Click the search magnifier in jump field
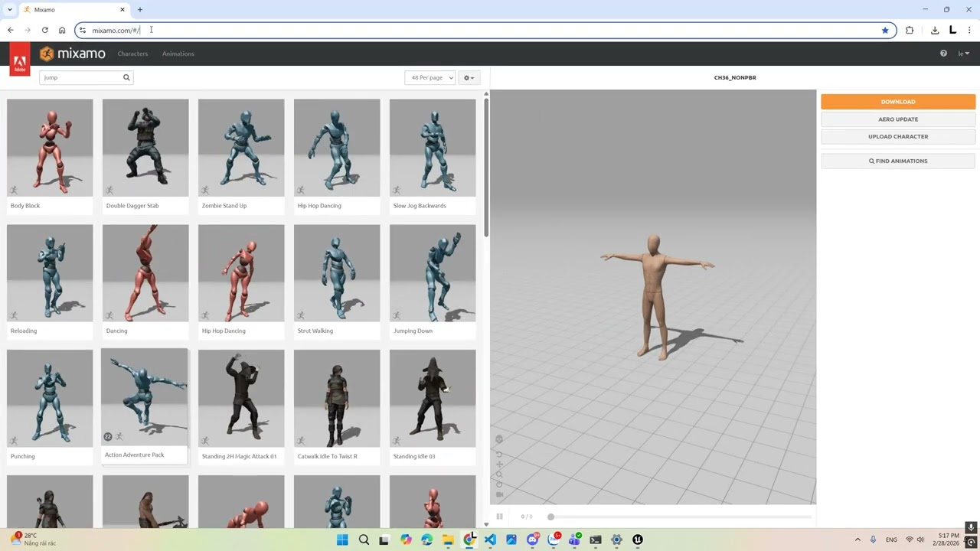This screenshot has width=980, height=551. [x=126, y=77]
